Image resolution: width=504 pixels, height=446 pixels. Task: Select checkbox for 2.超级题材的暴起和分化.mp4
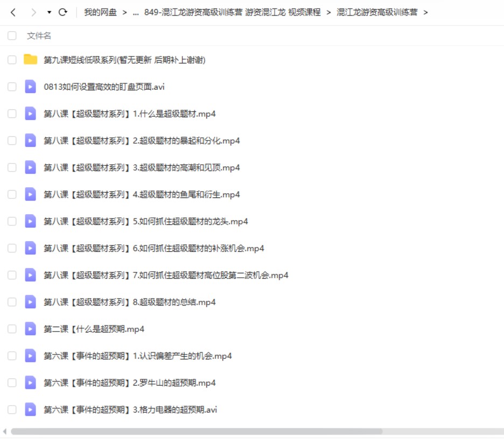click(x=12, y=140)
